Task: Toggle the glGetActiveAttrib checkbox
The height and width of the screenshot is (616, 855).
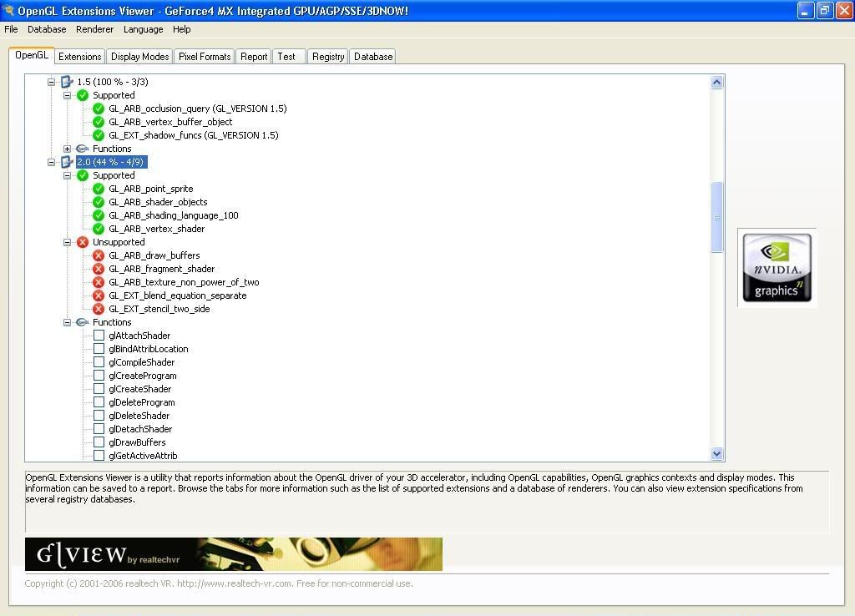Action: click(99, 456)
